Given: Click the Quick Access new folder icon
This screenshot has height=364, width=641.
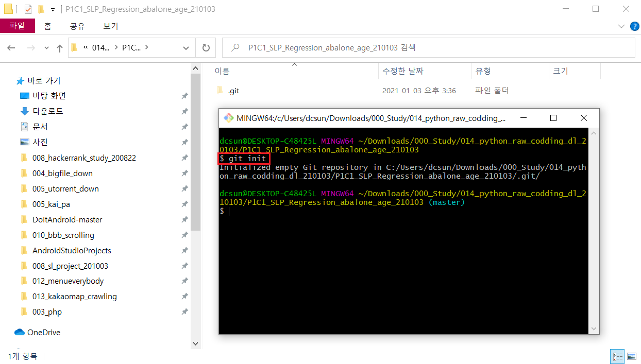Looking at the screenshot, I should (x=41, y=9).
